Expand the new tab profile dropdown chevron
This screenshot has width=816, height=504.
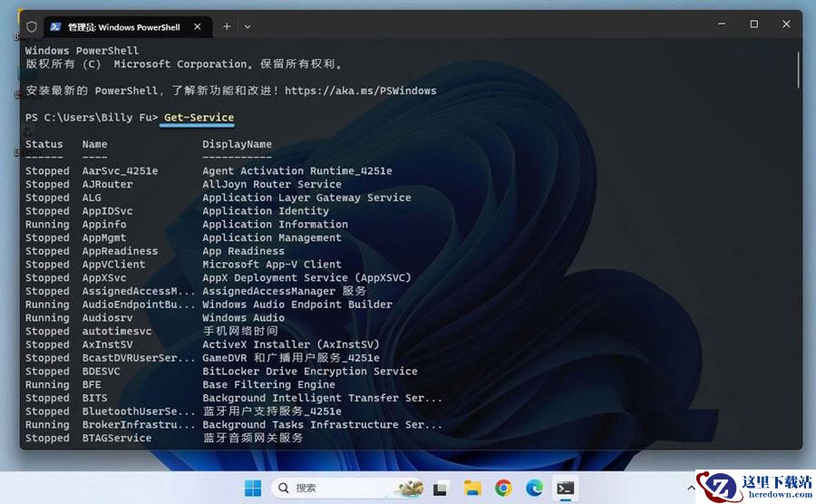click(248, 26)
